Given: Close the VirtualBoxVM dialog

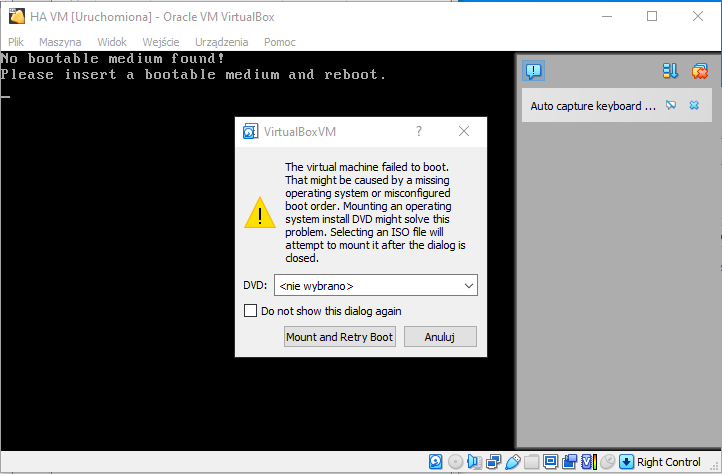Looking at the screenshot, I should (464, 131).
